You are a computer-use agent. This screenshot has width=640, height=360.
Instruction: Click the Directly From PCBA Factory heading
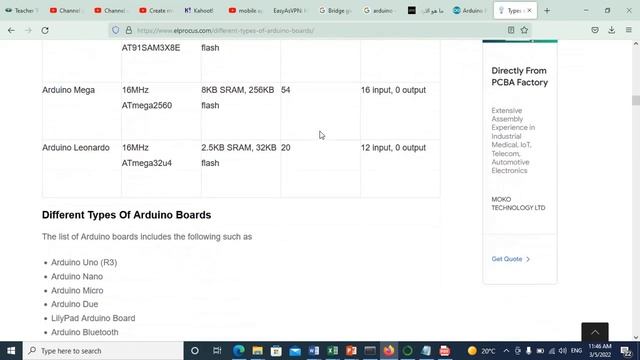[x=520, y=76]
